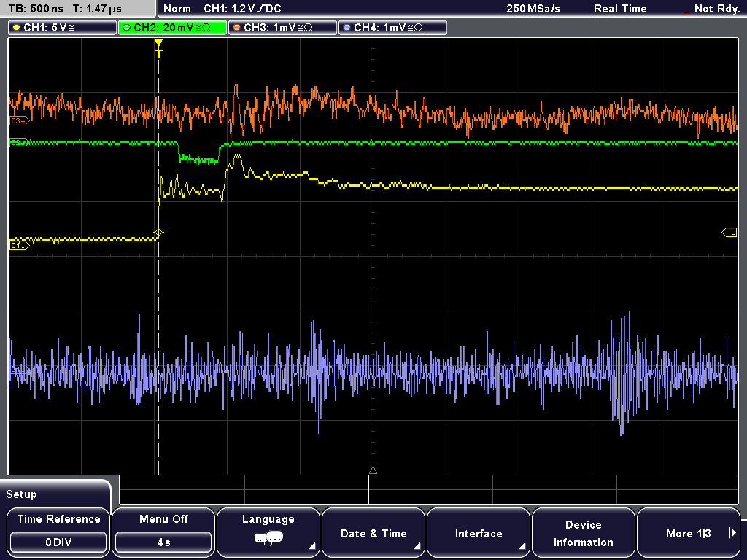
Task: Click the time reference triangle at the bottom
Action: click(373, 470)
